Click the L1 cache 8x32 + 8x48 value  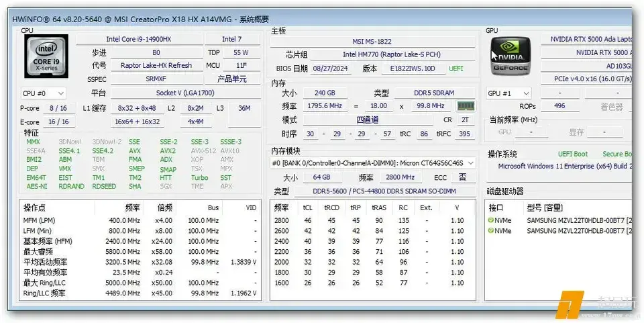137,108
